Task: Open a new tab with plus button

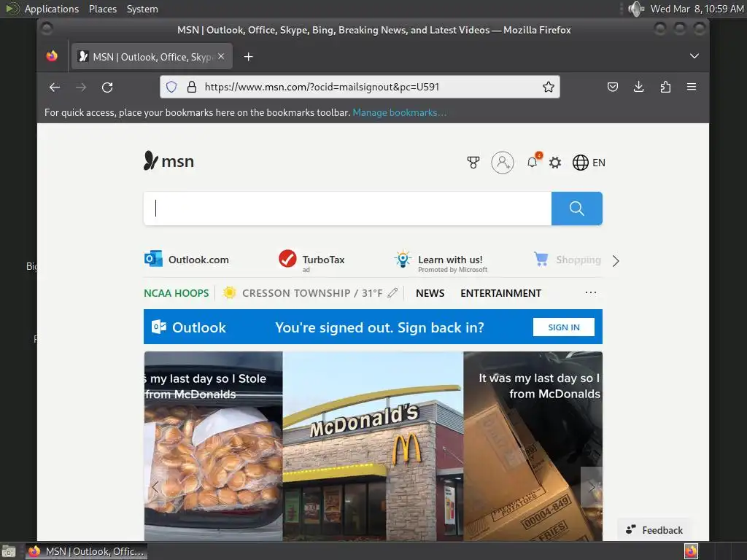Action: [248, 57]
